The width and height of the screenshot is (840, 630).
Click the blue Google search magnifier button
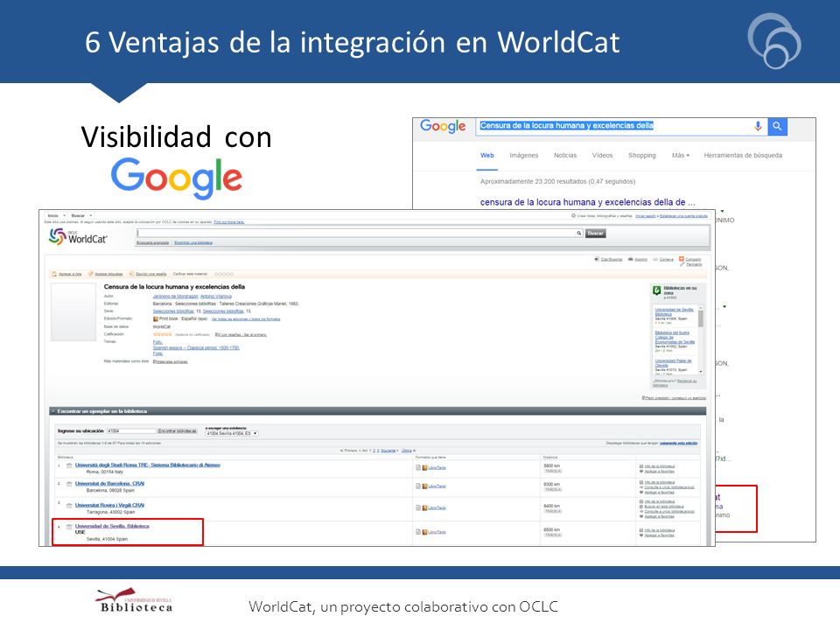click(777, 126)
